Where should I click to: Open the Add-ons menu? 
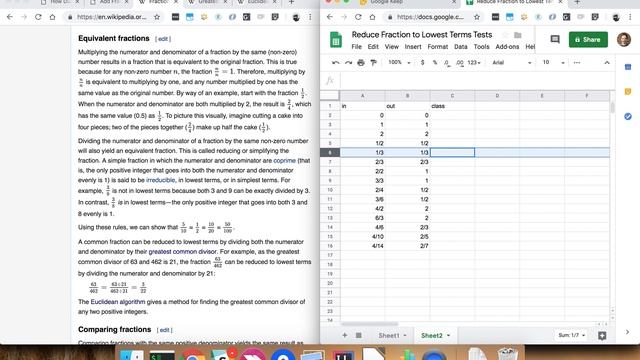pyautogui.click(x=507, y=47)
